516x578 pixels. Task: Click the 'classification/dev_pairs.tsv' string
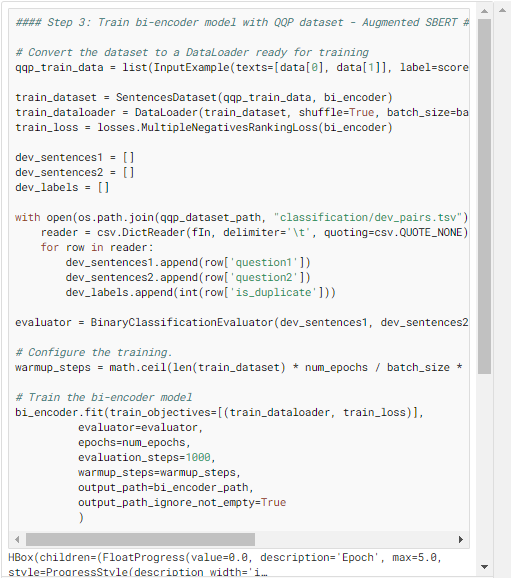[x=369, y=217]
